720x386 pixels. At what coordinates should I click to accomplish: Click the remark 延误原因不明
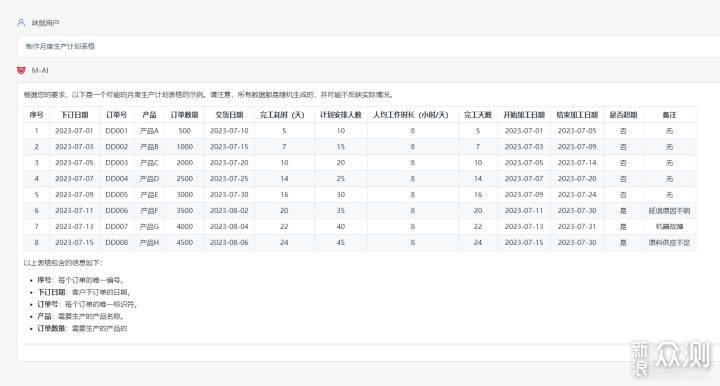pos(669,211)
